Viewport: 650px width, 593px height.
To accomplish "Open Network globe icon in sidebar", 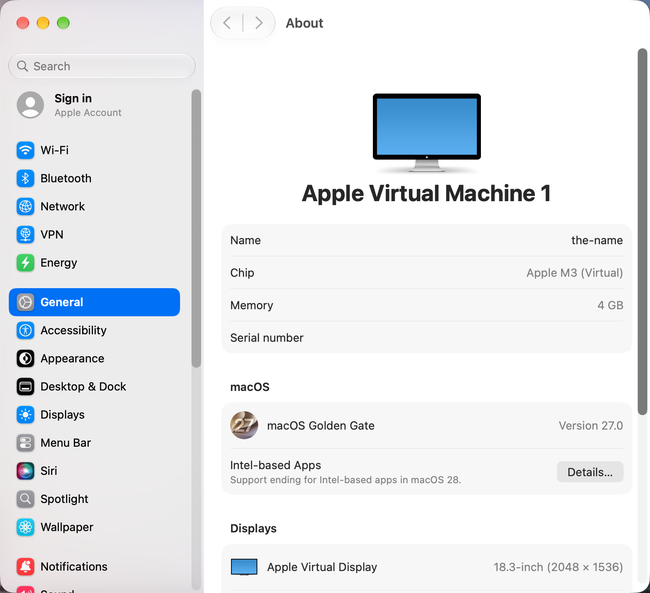I will tap(25, 207).
